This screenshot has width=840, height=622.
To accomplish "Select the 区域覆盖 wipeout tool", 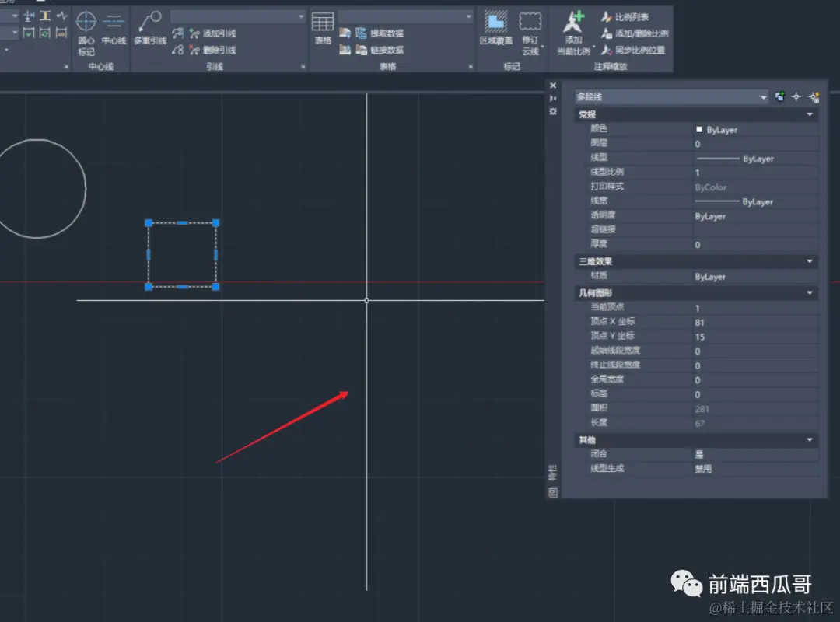I will (x=495, y=29).
